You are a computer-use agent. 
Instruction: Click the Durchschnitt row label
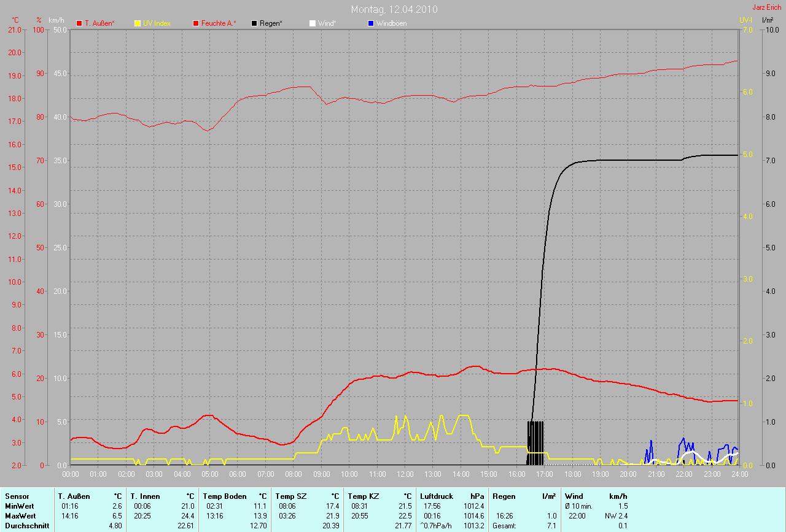pos(26,526)
